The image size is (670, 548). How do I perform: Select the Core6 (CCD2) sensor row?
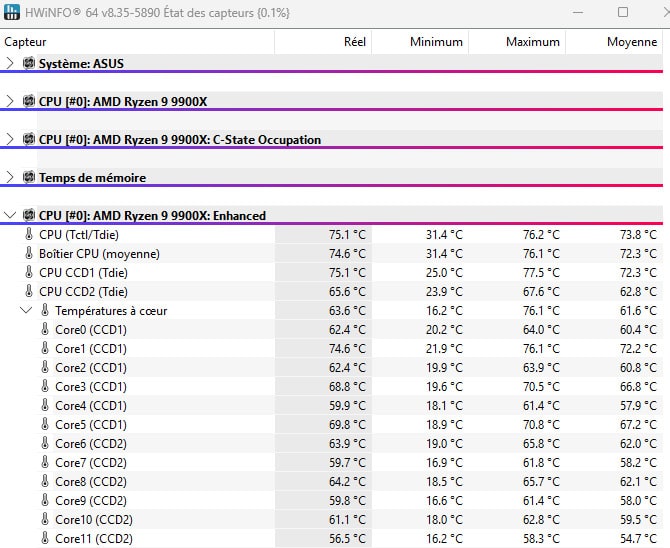click(x=91, y=444)
